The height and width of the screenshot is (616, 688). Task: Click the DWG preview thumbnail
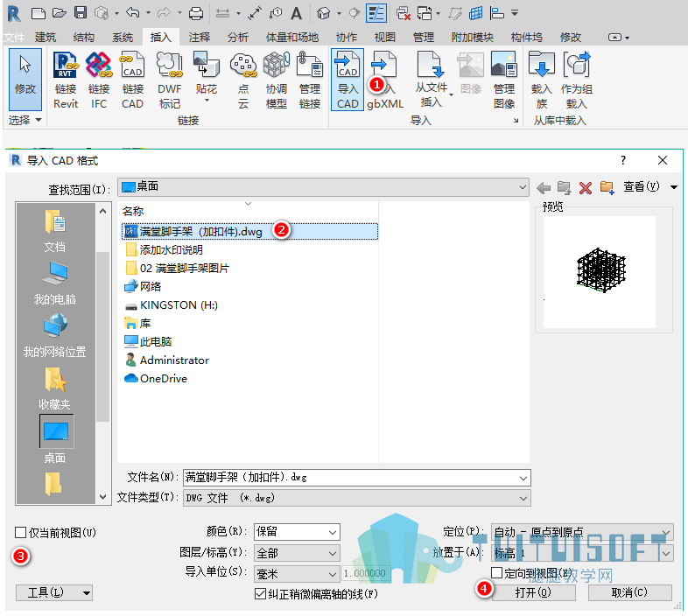(600, 272)
